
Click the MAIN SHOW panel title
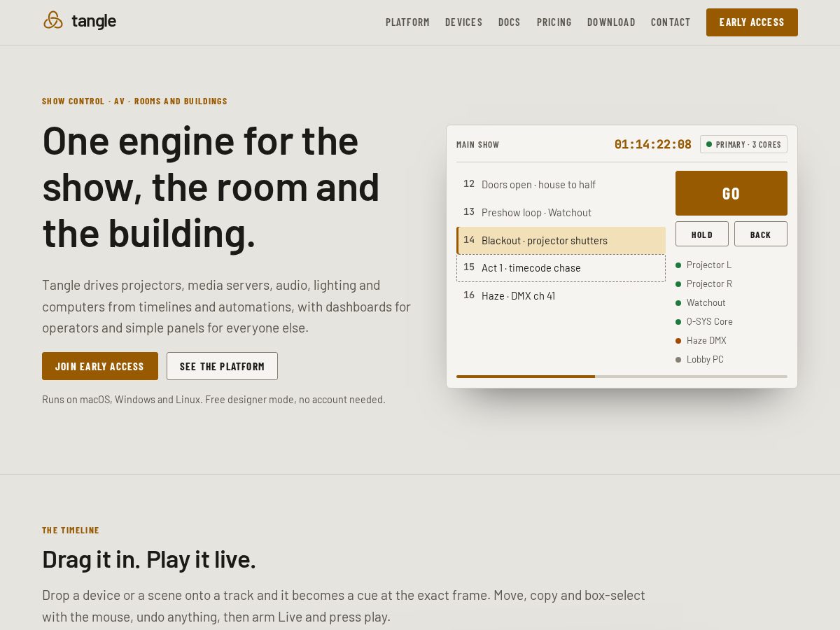478,145
